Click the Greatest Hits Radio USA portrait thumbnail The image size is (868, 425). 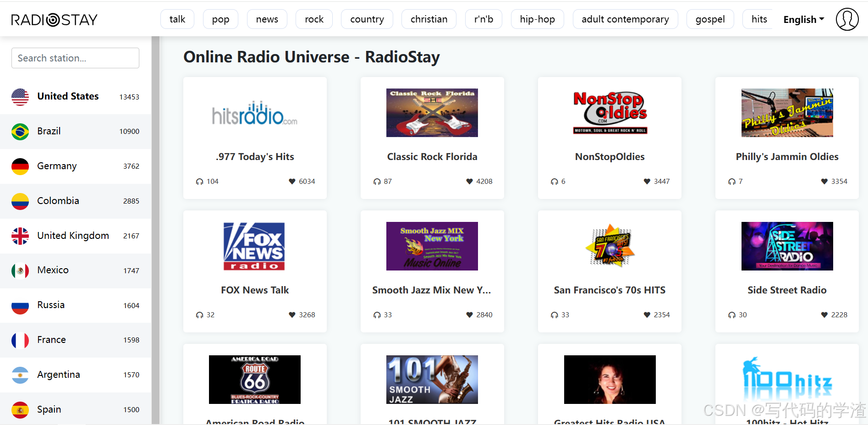610,380
